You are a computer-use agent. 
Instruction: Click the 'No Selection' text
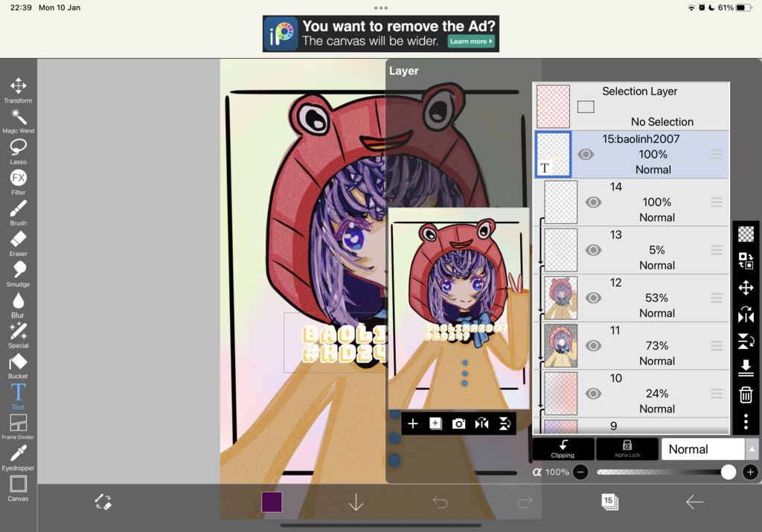click(662, 121)
